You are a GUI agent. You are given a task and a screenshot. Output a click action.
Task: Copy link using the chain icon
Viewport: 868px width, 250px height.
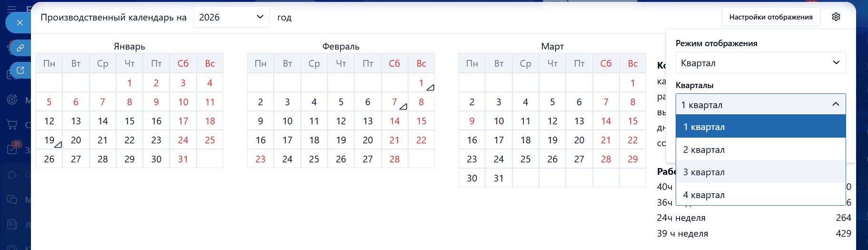pyautogui.click(x=20, y=48)
